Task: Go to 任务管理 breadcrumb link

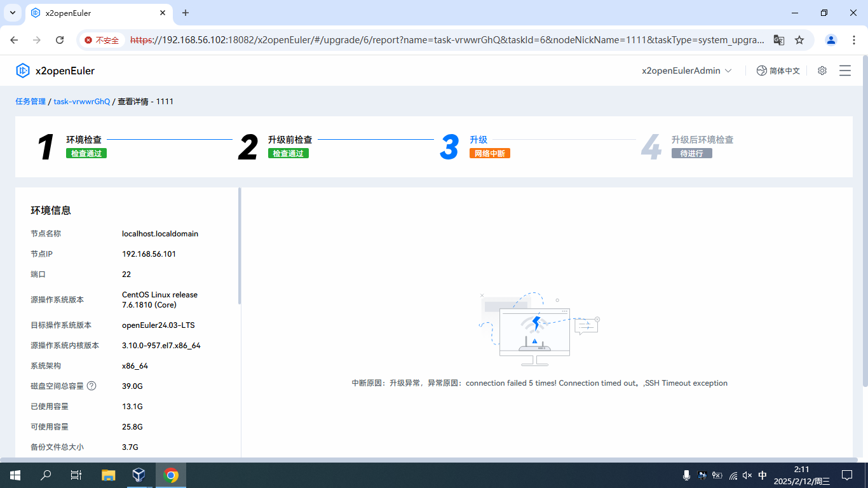Action: click(31, 102)
